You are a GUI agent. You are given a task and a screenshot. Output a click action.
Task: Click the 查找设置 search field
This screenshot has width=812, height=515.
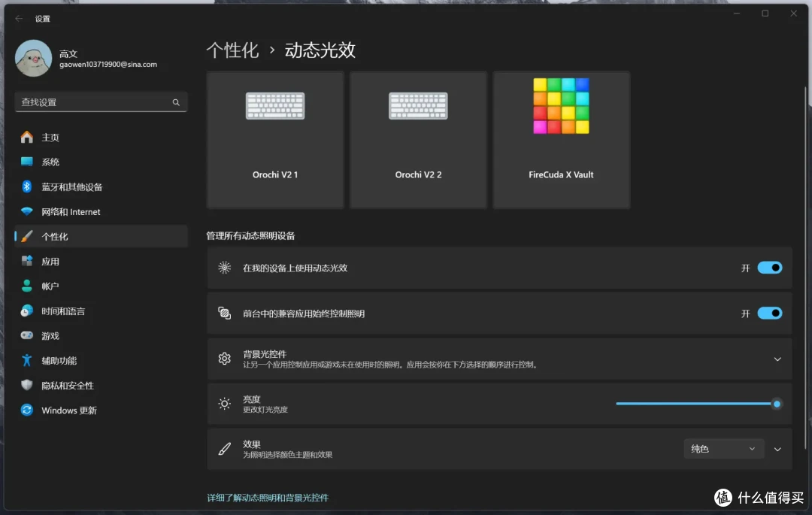[x=101, y=102]
